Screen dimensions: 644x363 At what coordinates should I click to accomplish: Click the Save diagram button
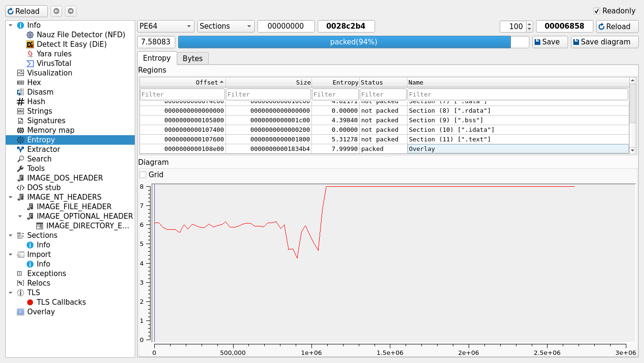tap(604, 42)
